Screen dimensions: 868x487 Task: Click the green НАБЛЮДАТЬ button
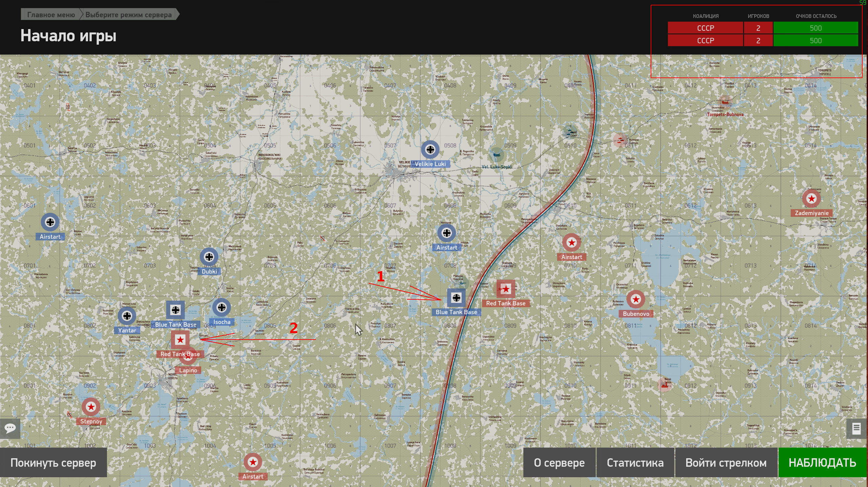pos(823,463)
